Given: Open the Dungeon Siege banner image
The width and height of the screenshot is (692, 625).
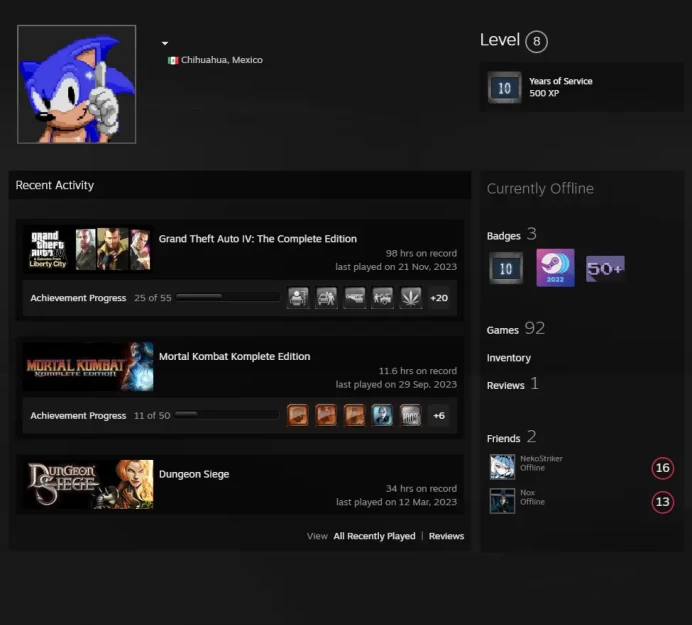Looking at the screenshot, I should tap(88, 484).
